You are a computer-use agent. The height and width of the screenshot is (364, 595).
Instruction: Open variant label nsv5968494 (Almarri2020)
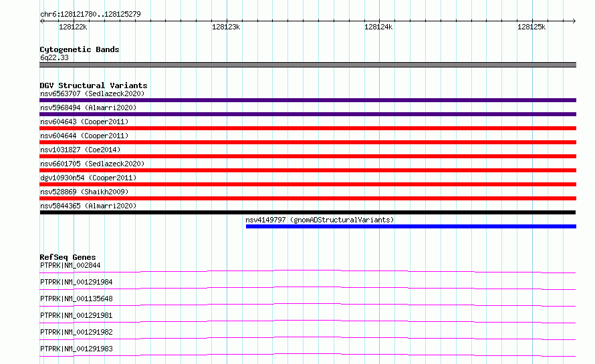coord(88,108)
